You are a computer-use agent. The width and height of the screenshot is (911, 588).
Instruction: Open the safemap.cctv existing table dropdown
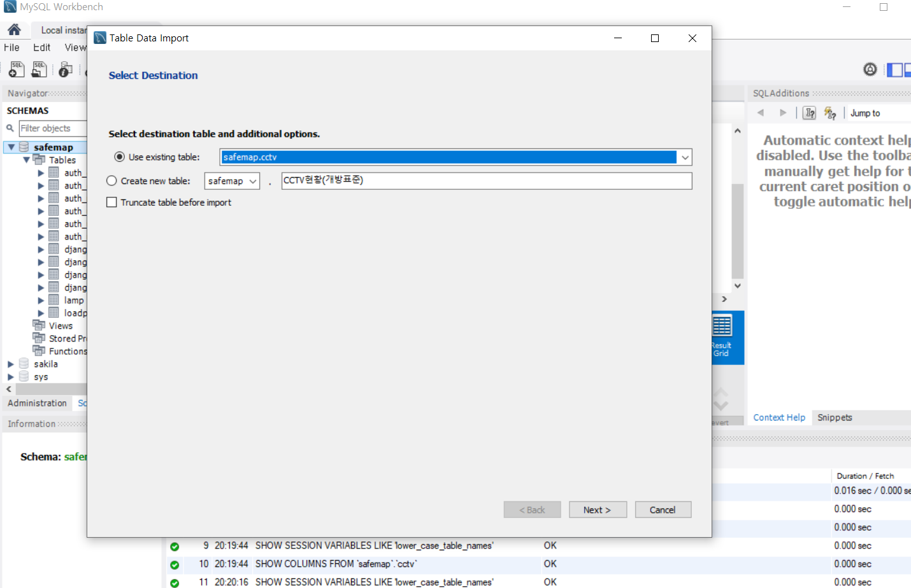(685, 157)
